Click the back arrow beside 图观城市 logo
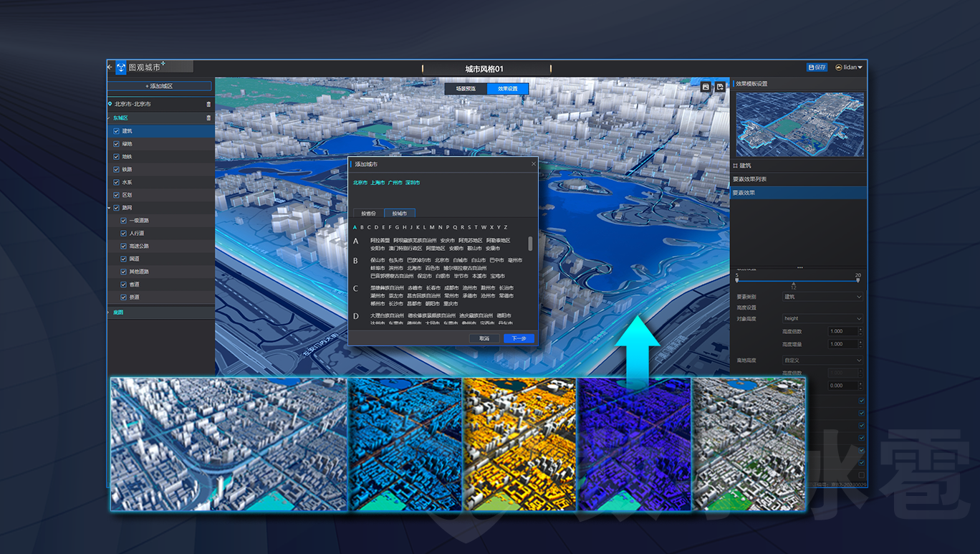Screen dimensions: 980x554 coord(110,67)
